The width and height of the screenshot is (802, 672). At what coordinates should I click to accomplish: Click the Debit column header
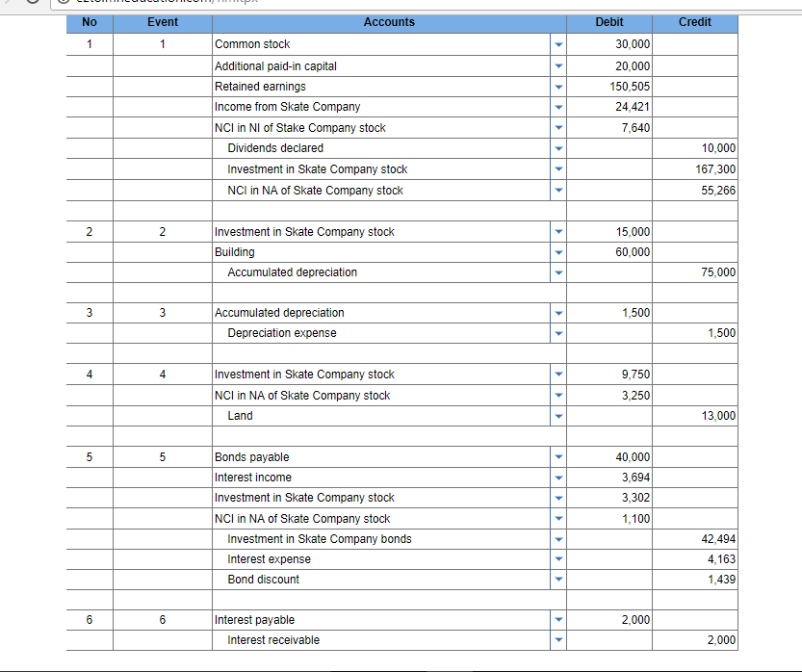[x=608, y=22]
